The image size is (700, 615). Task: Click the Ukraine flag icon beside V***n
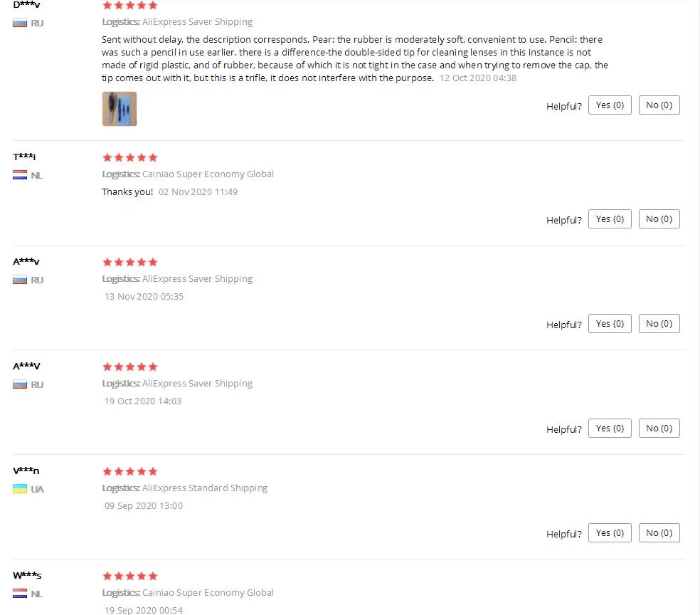[20, 489]
